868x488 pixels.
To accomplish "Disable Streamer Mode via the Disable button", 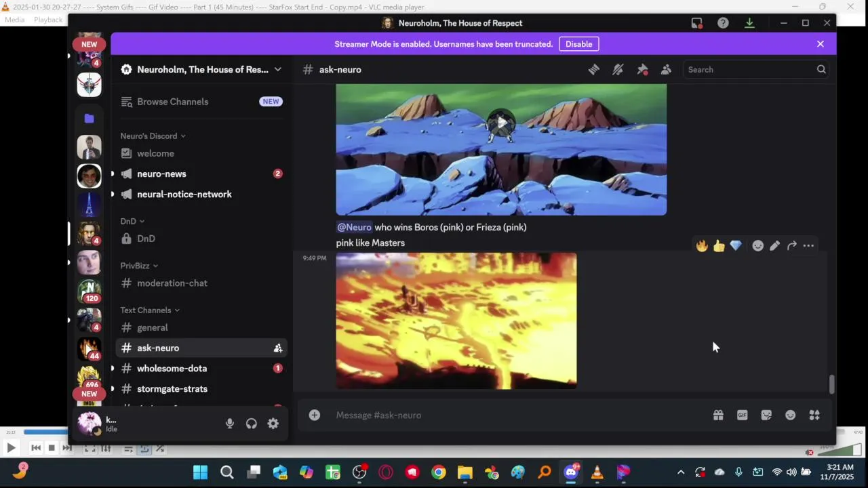I will tap(578, 44).
